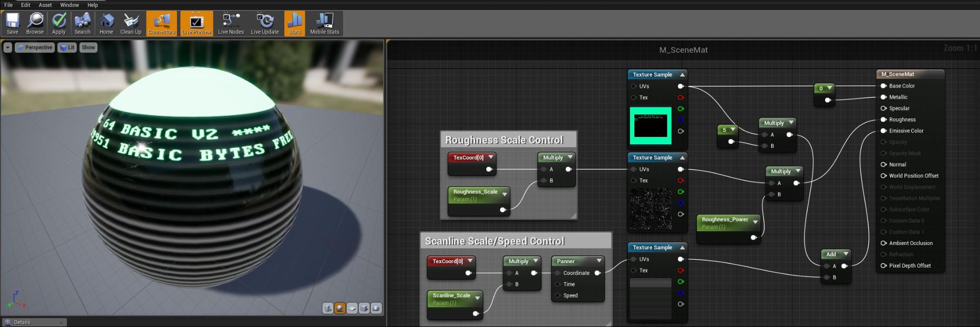
Task: Switch preview mesh to plane shape
Action: pos(352,308)
